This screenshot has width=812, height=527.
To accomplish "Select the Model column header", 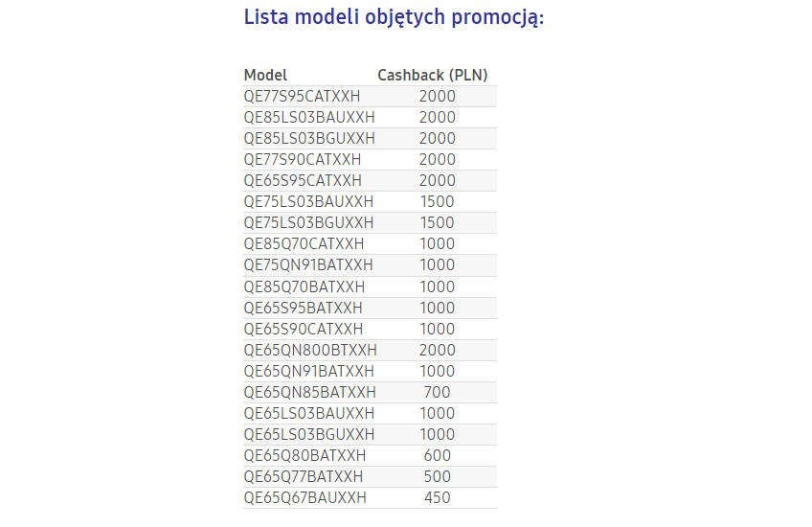I will click(x=265, y=75).
